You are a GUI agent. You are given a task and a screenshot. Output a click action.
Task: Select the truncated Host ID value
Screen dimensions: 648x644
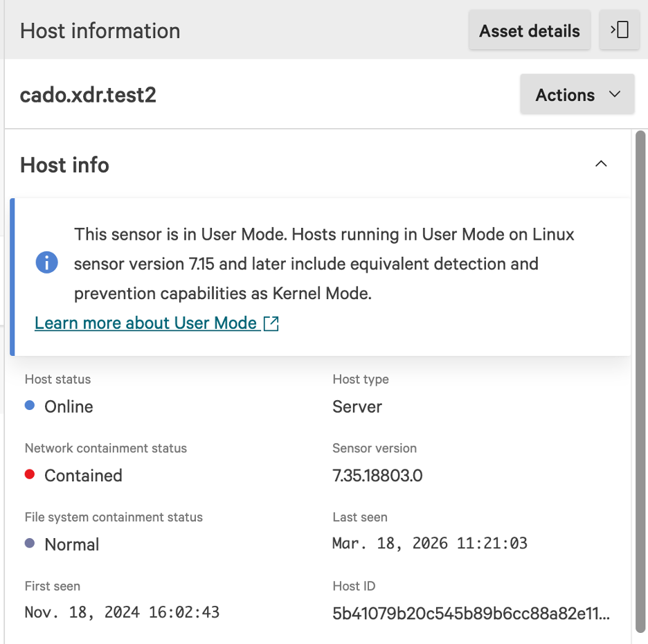click(471, 614)
